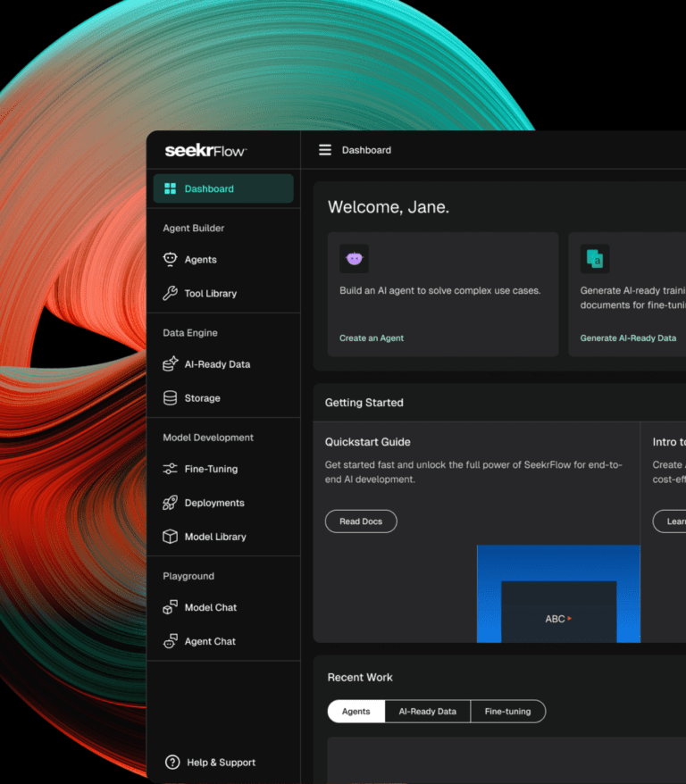Click the Read Docs button
686x784 pixels.
[361, 521]
